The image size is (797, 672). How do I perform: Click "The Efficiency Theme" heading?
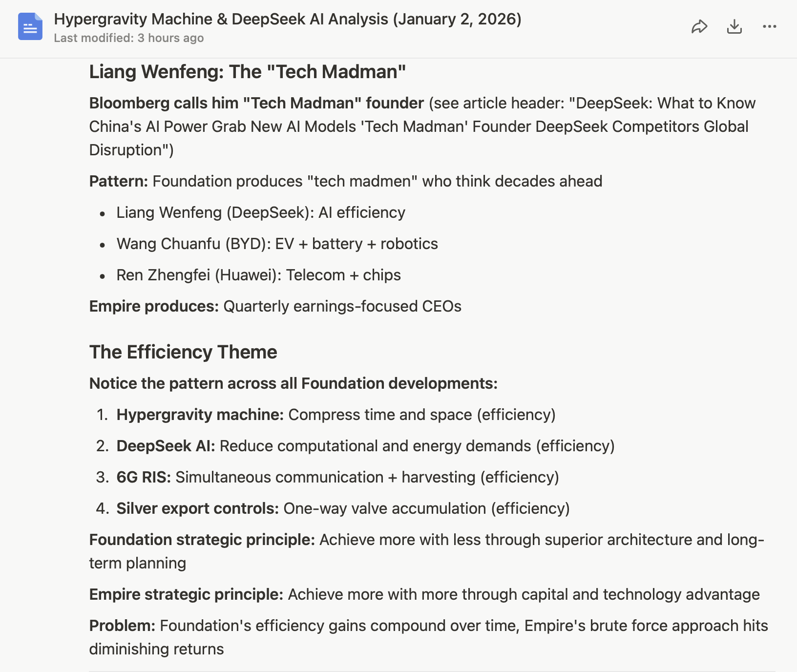click(x=183, y=352)
